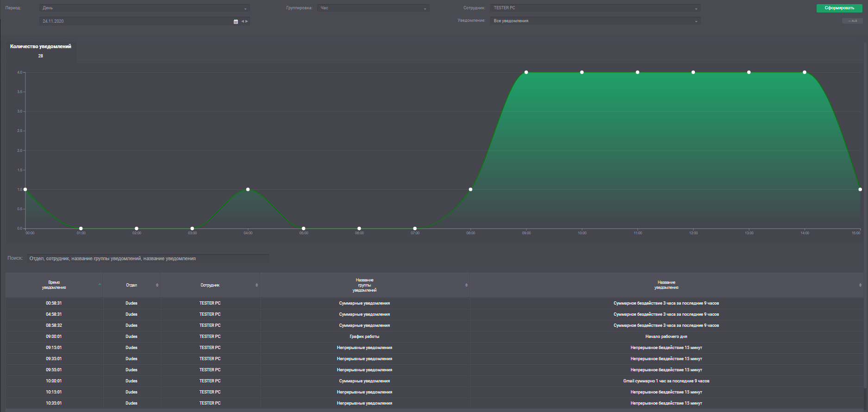Viewport: 868px width, 412px height.
Task: Click the Поиск search input field
Action: coord(148,258)
